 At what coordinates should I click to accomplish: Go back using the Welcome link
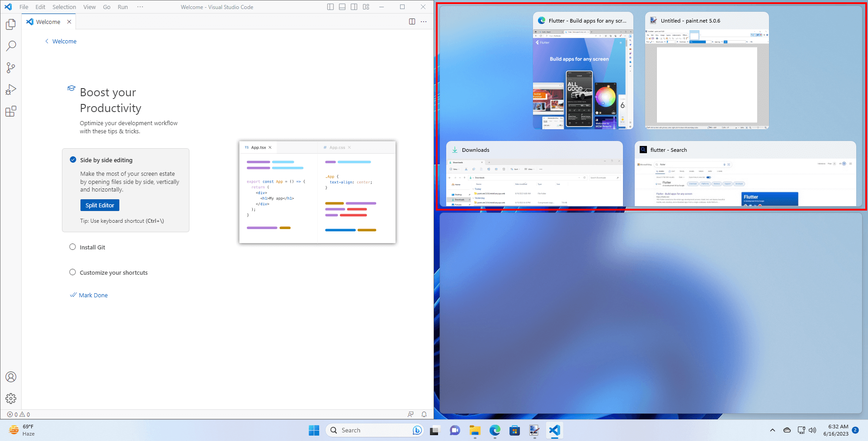[x=61, y=41]
